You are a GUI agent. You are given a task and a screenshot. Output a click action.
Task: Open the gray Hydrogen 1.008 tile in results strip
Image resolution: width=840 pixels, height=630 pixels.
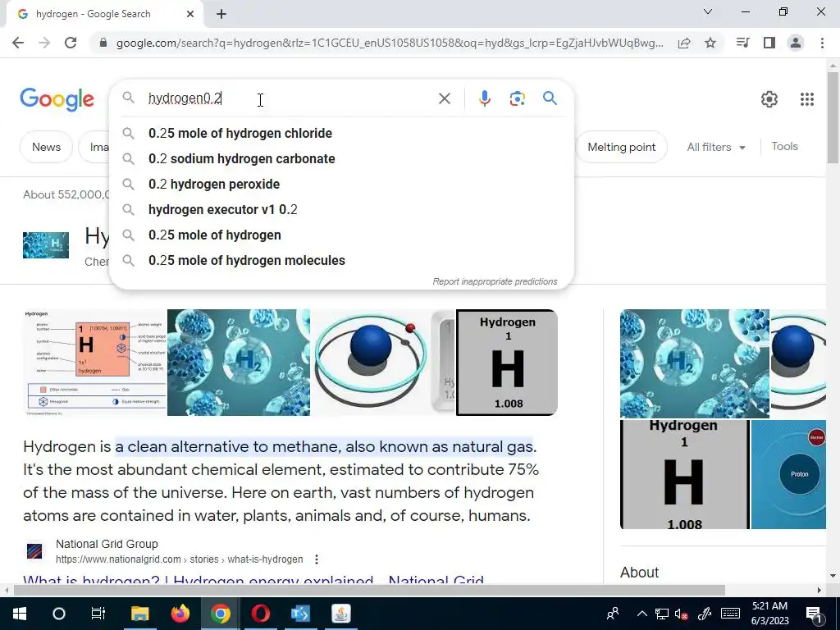pyautogui.click(x=507, y=362)
